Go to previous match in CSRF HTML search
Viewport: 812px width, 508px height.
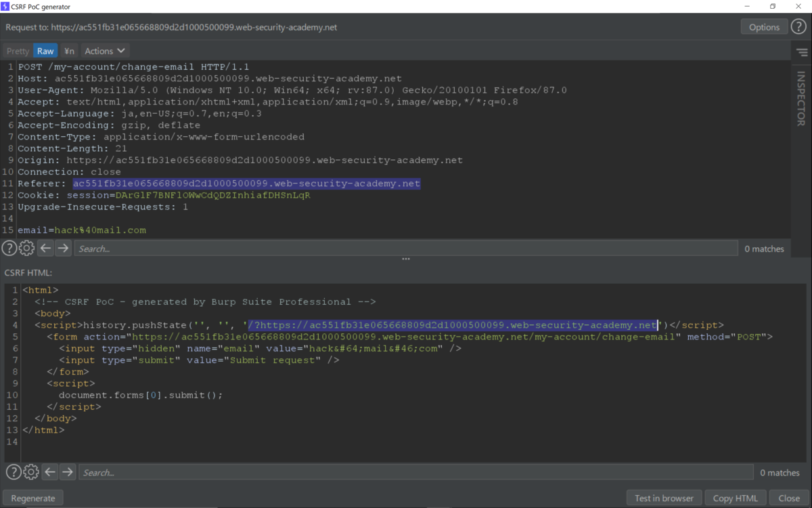coord(49,472)
